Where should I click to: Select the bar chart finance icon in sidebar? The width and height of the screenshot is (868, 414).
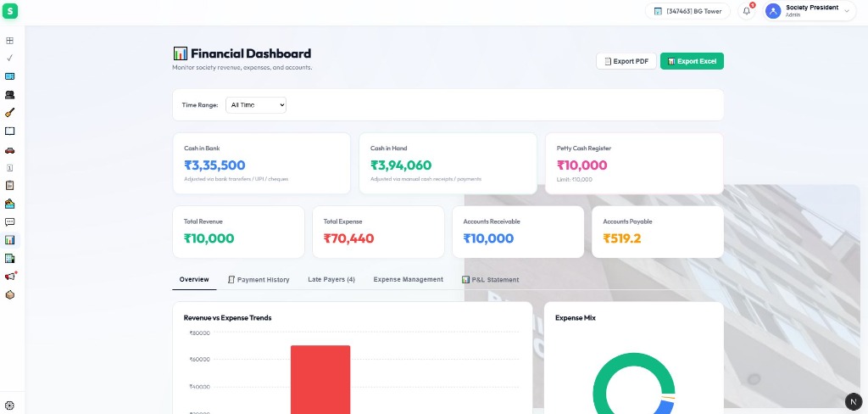[9, 240]
